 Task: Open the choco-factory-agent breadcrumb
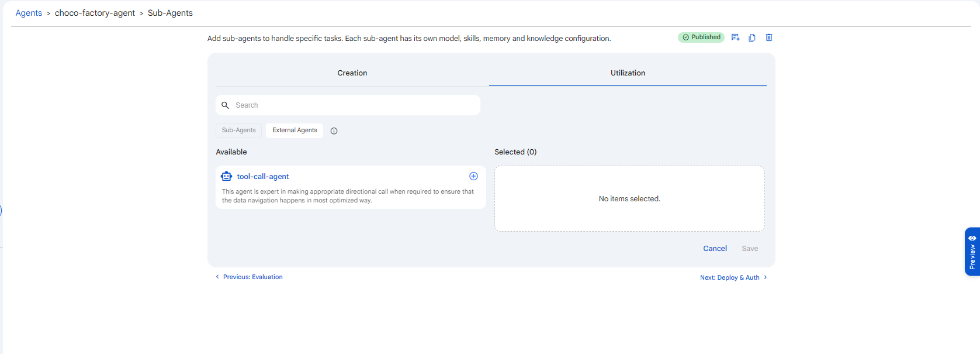tap(95, 13)
